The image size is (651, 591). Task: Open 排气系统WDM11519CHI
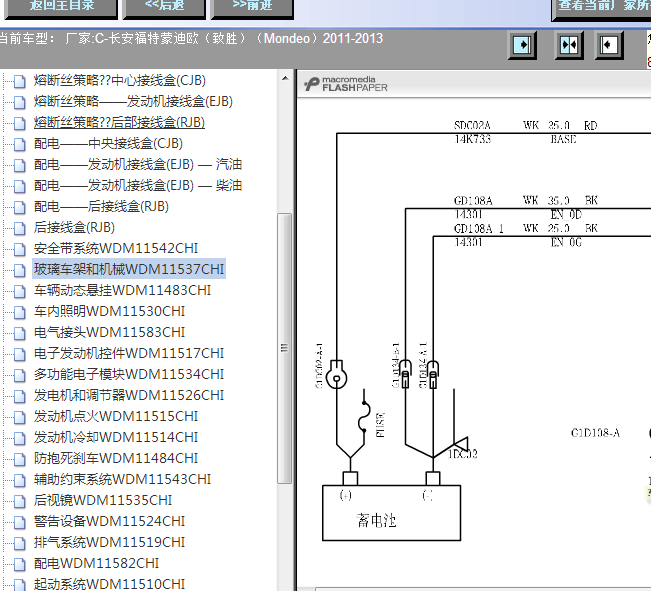tap(110, 542)
